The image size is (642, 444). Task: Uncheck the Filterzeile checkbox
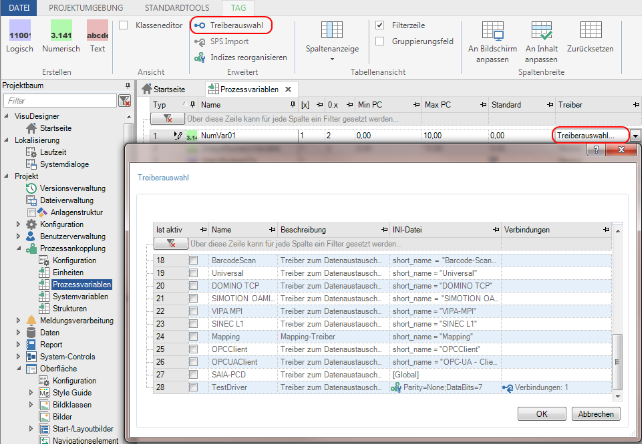click(x=380, y=25)
